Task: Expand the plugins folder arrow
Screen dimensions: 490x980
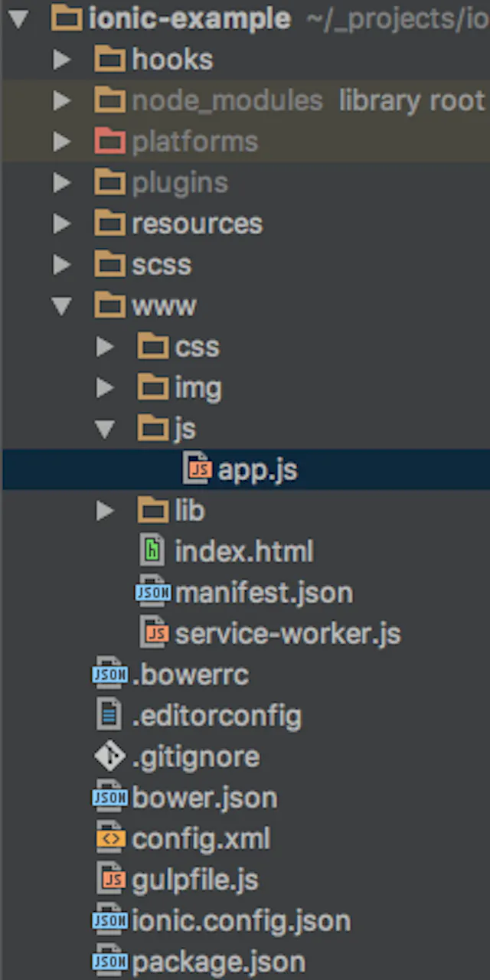Action: (62, 182)
